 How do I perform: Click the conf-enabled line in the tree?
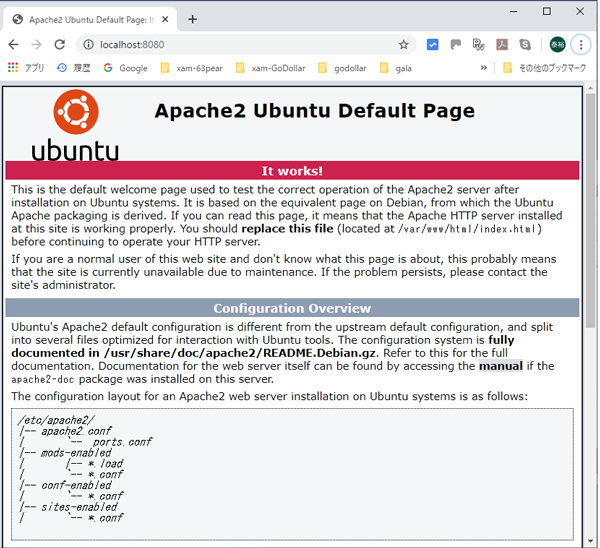(x=76, y=485)
